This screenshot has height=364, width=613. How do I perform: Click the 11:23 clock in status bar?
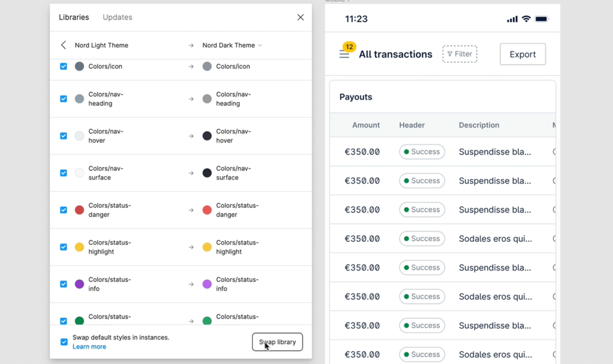[x=356, y=19]
